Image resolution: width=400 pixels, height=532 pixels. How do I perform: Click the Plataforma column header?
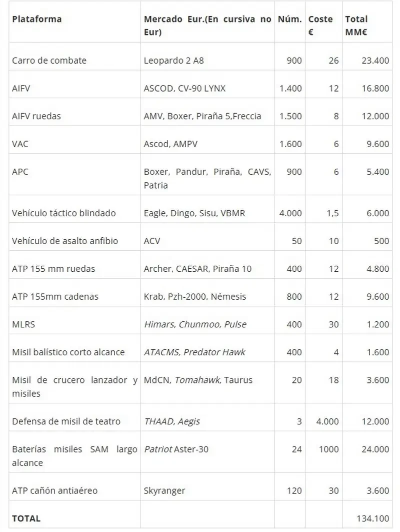click(37, 19)
